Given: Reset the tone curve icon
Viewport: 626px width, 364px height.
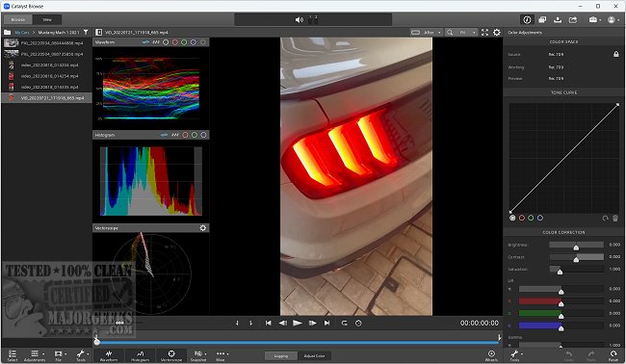Looking at the screenshot, I should point(605,218).
